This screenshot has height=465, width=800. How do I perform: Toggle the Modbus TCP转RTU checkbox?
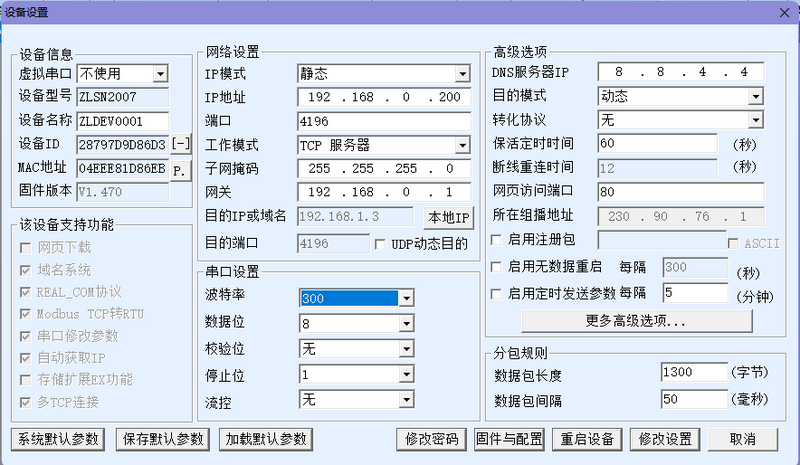coord(25,314)
